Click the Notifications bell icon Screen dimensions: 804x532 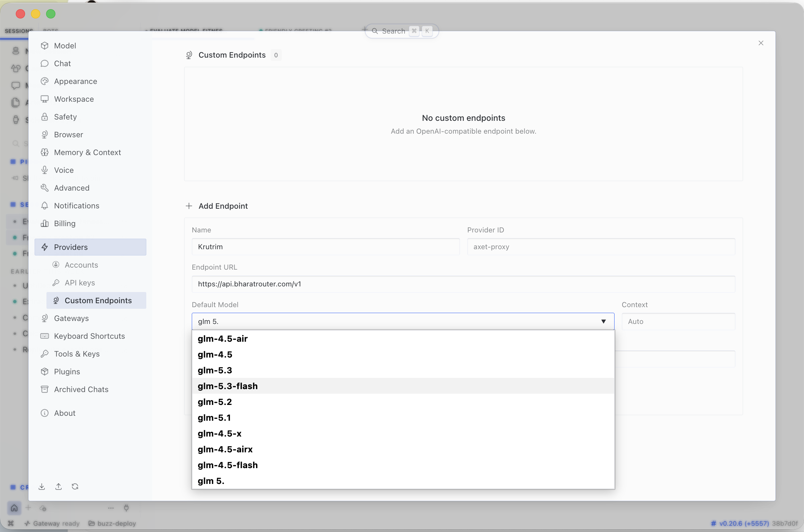pyautogui.click(x=44, y=206)
